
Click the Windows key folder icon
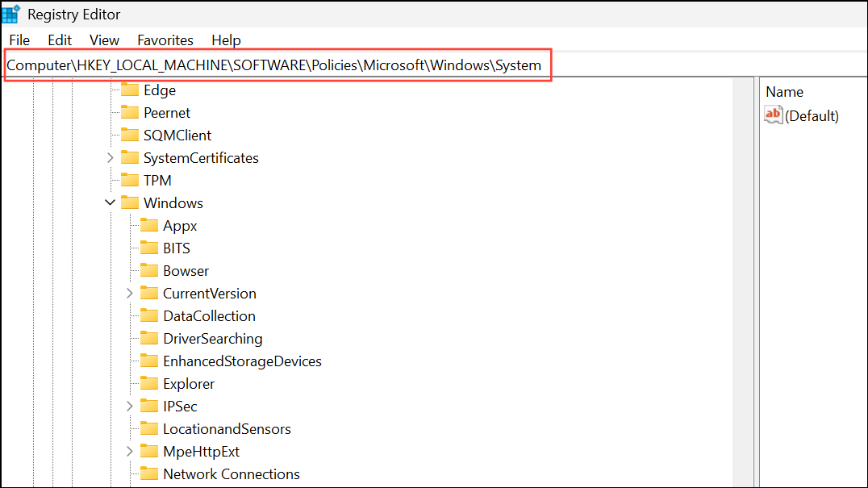[x=130, y=202]
